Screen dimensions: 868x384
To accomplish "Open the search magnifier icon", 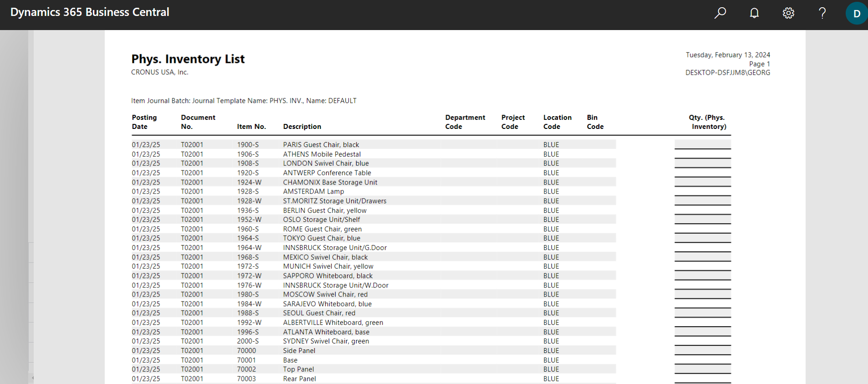I will click(720, 13).
